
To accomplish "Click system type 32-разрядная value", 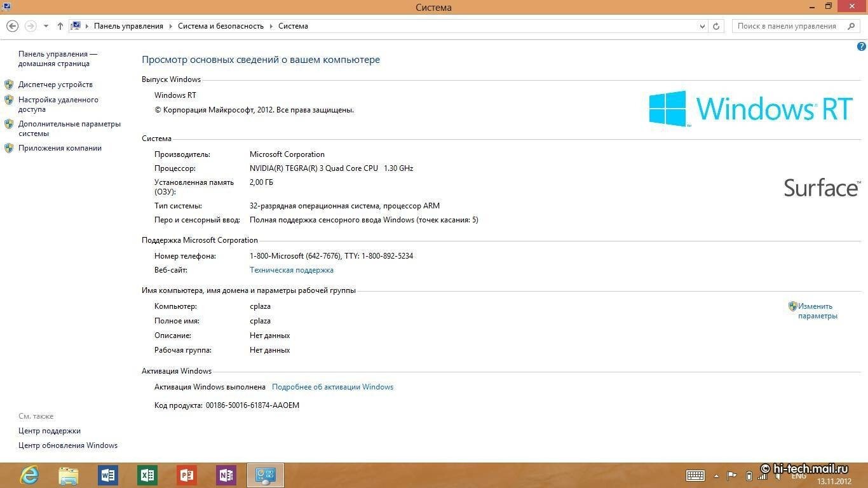I will coord(344,206).
